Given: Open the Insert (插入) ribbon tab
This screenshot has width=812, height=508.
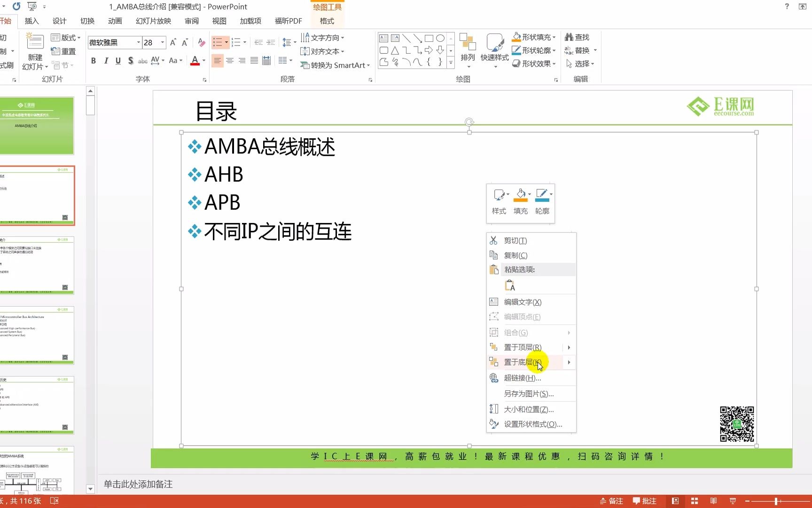Looking at the screenshot, I should tap(32, 21).
